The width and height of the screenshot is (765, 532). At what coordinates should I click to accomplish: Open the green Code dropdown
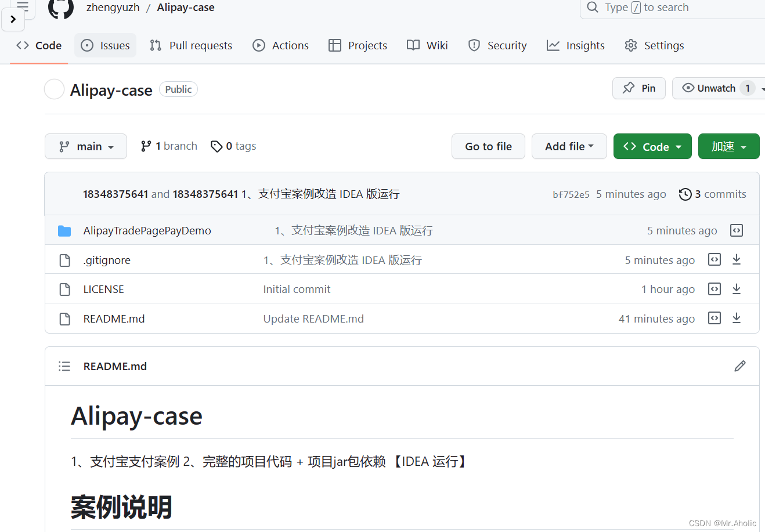652,146
